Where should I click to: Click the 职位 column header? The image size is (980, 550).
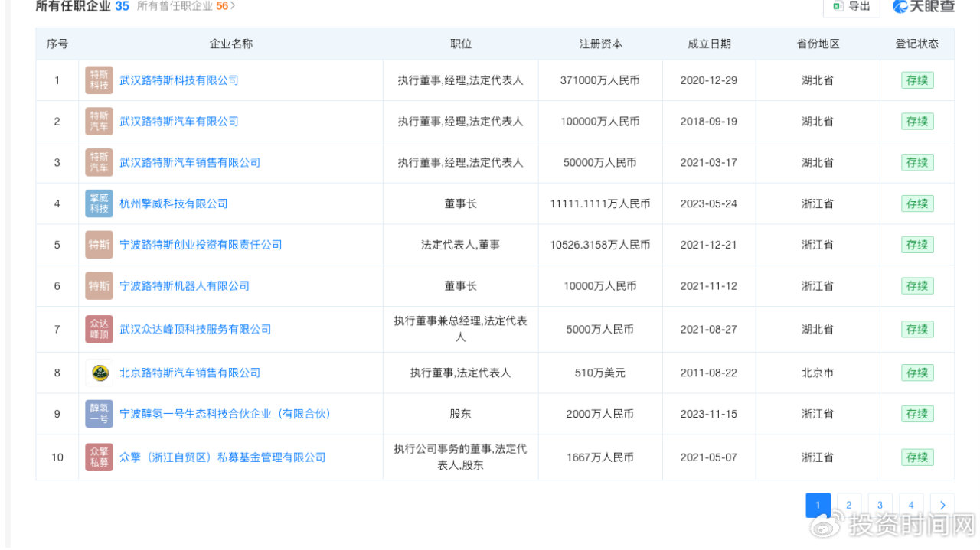[x=461, y=44]
